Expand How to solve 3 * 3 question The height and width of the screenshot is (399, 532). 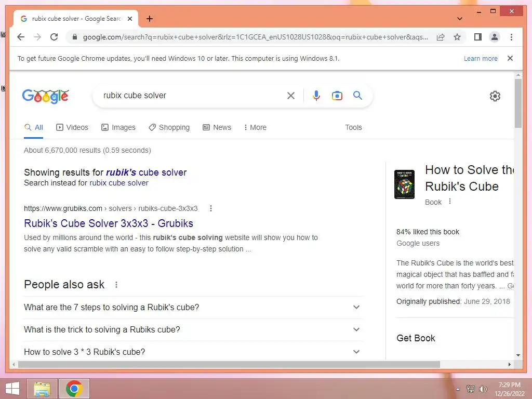click(193, 352)
